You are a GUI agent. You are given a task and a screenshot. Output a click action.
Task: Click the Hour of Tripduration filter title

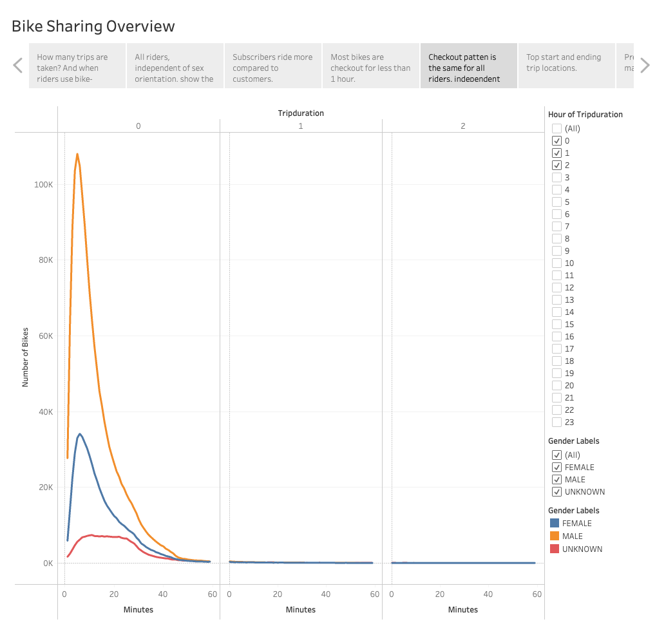pyautogui.click(x=585, y=114)
